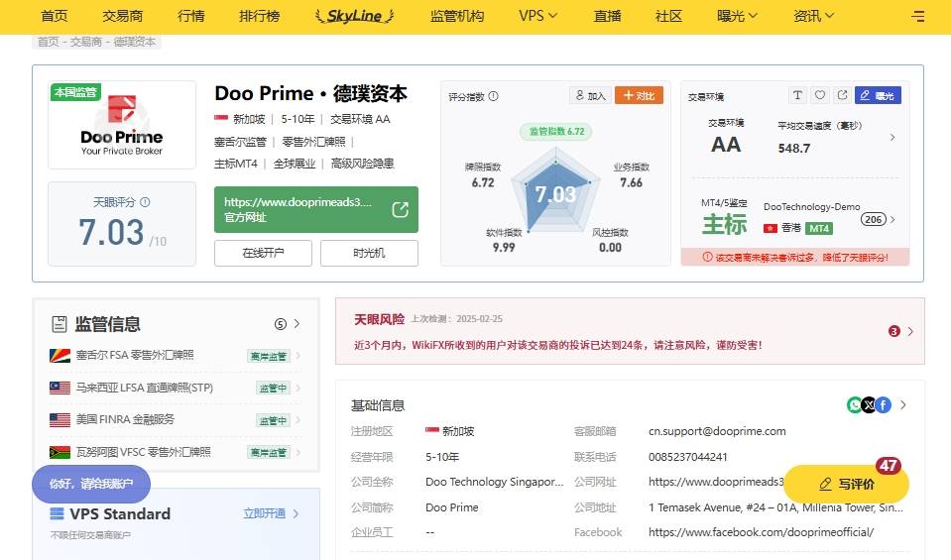Expand trading speed details chevron beside 548.7

click(892, 138)
